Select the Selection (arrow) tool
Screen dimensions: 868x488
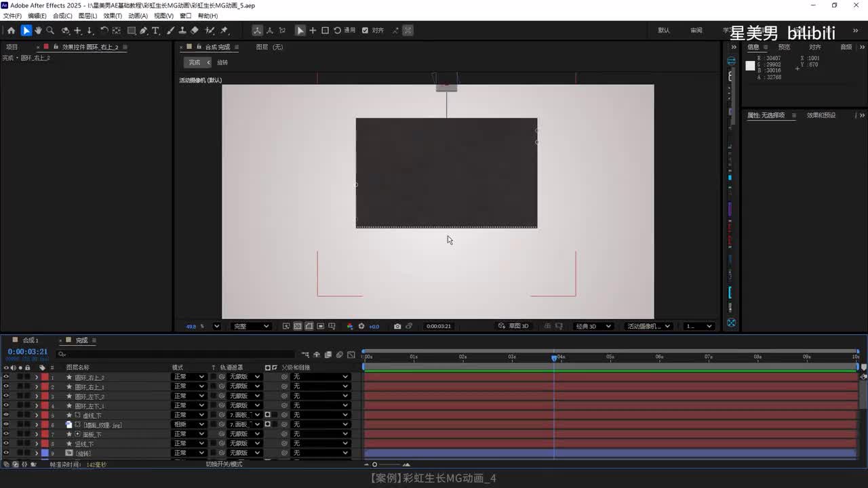26,30
